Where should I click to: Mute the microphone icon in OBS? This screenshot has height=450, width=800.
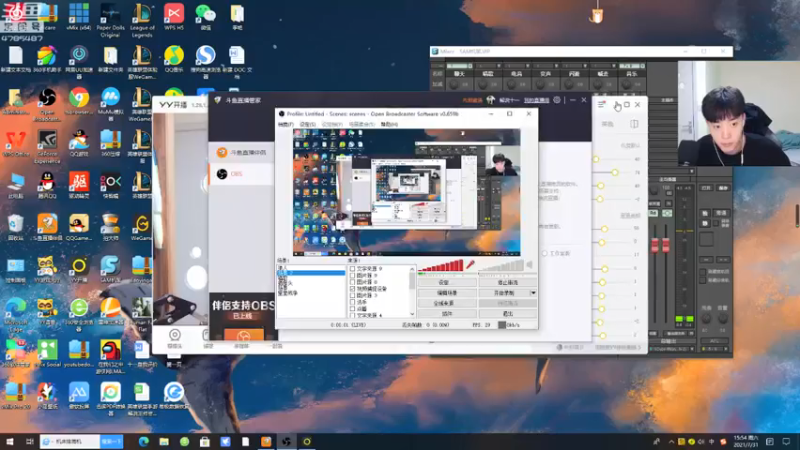tap(470, 265)
